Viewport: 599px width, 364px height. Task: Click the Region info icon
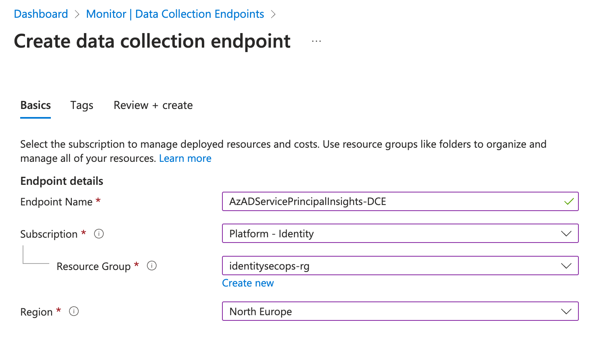(74, 311)
